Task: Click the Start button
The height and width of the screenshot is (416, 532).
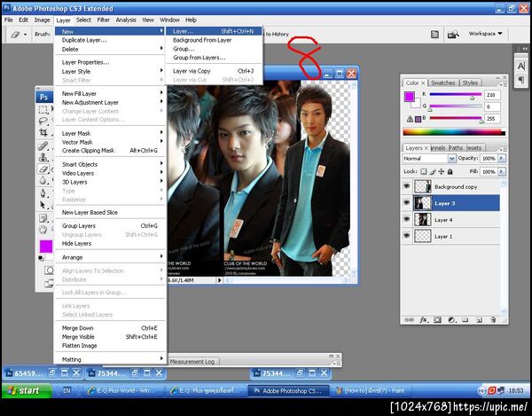Action: coord(27,390)
